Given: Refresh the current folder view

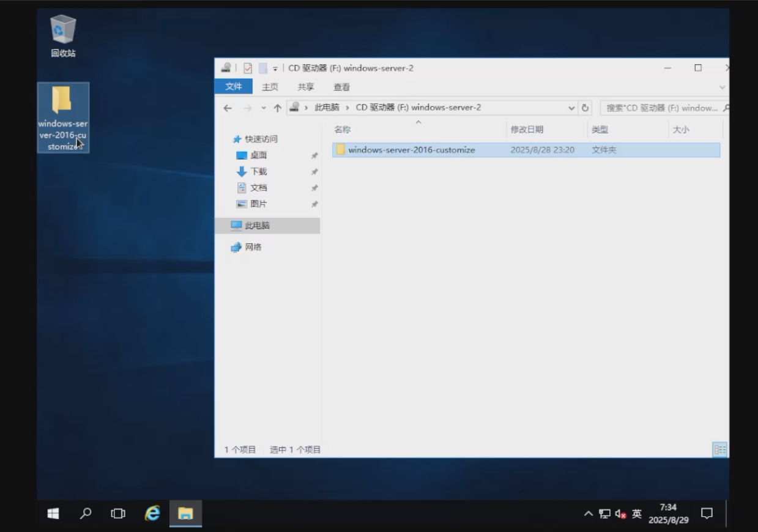Looking at the screenshot, I should point(585,108).
